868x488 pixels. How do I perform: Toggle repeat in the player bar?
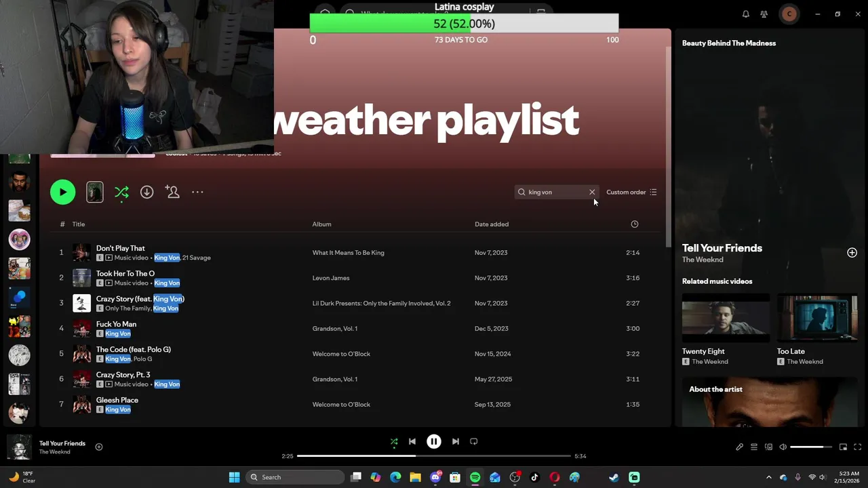tap(474, 442)
